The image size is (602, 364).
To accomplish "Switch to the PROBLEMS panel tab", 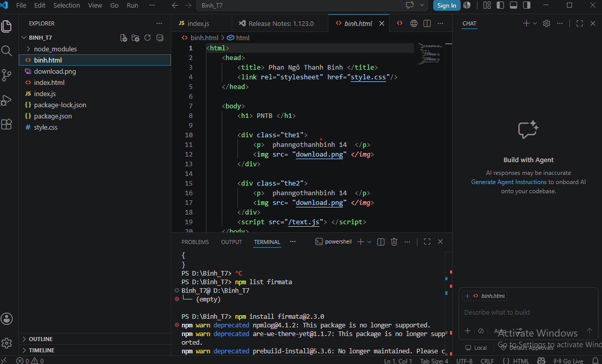I will coord(195,242).
